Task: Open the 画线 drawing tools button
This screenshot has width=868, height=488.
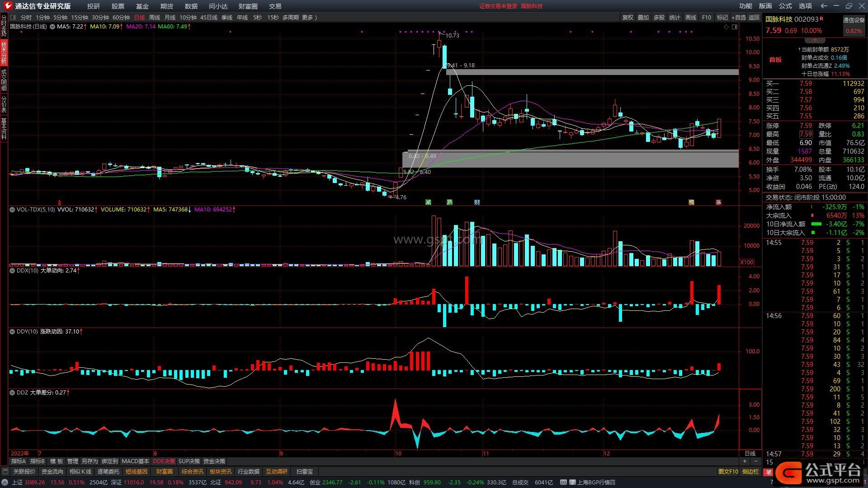Action: pyautogui.click(x=691, y=18)
